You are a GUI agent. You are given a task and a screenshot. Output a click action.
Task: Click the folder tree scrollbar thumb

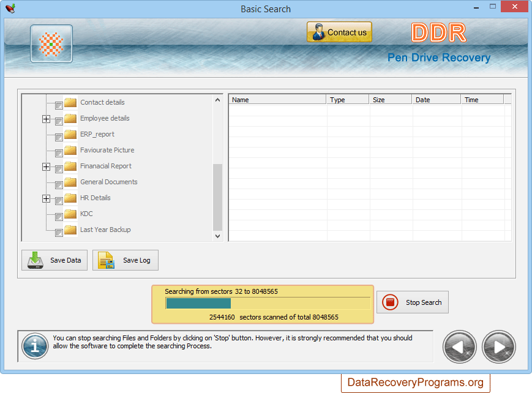(217, 197)
